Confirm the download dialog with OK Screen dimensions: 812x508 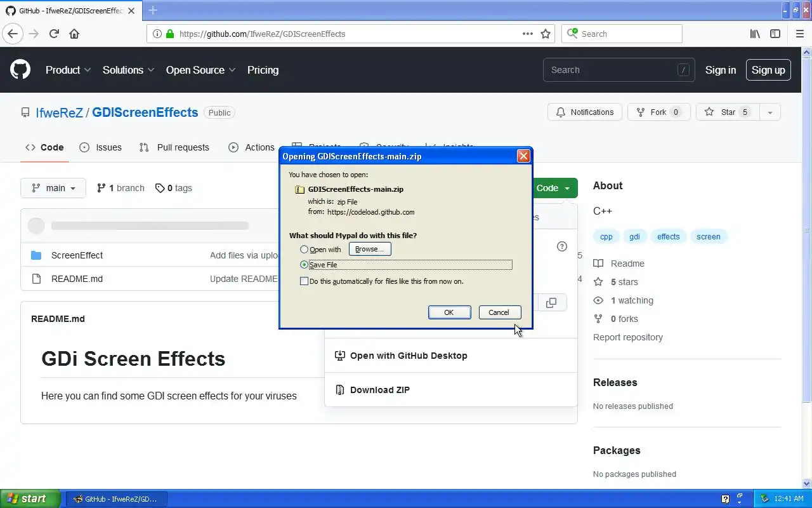point(449,312)
